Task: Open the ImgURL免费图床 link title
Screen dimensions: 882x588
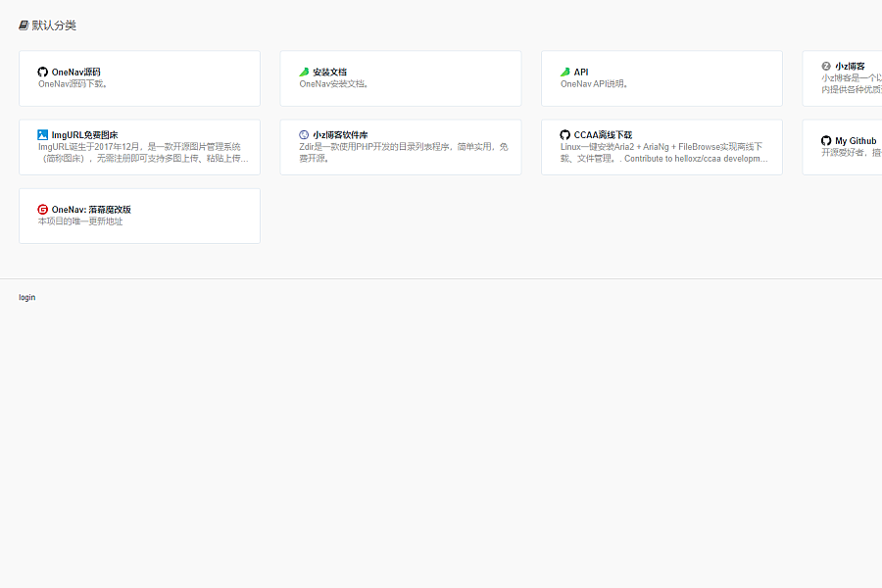Action: [85, 135]
